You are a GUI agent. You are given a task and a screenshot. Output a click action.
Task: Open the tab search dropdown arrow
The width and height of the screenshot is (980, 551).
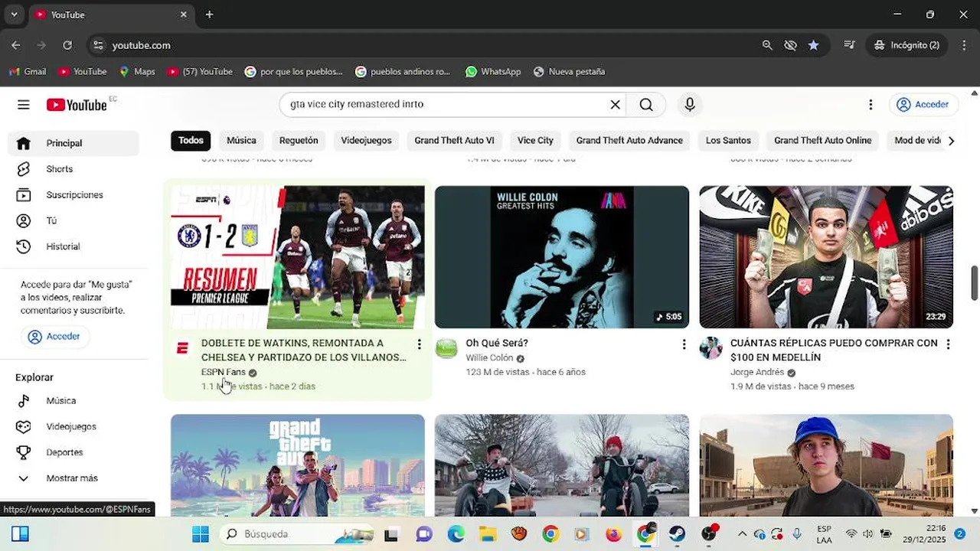14,15
